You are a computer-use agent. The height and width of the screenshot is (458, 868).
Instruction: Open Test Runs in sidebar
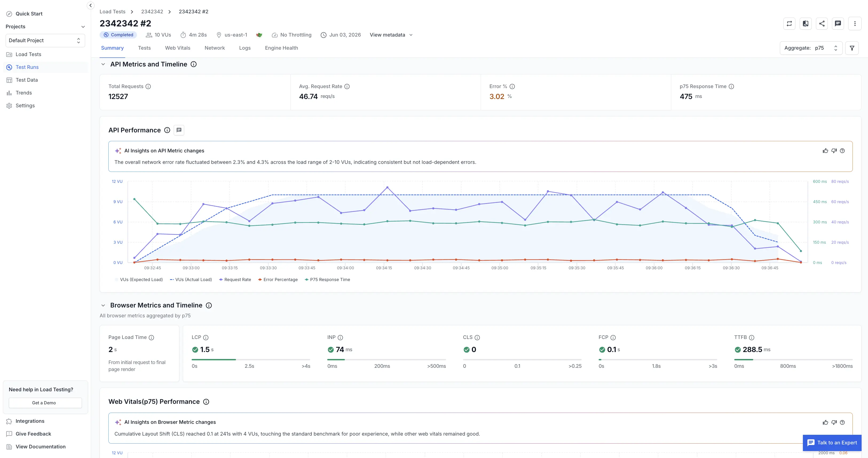tap(45, 67)
